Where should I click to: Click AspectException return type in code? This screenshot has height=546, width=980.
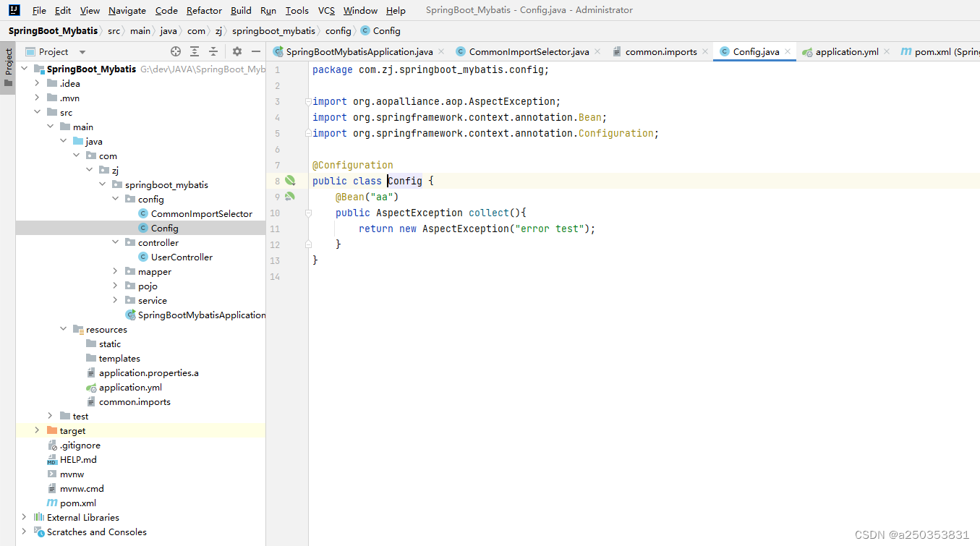coord(419,213)
